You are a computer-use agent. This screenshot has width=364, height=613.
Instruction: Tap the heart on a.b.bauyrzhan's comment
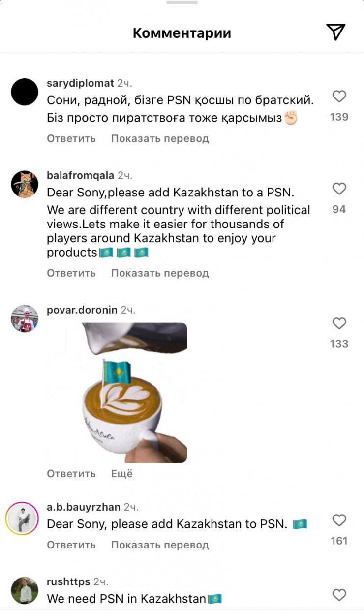pyautogui.click(x=339, y=520)
